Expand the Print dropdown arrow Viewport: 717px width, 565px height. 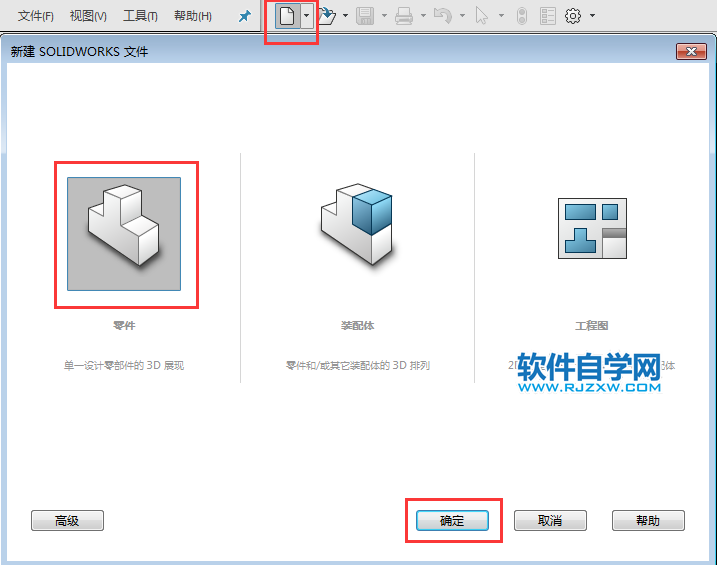coord(423,16)
